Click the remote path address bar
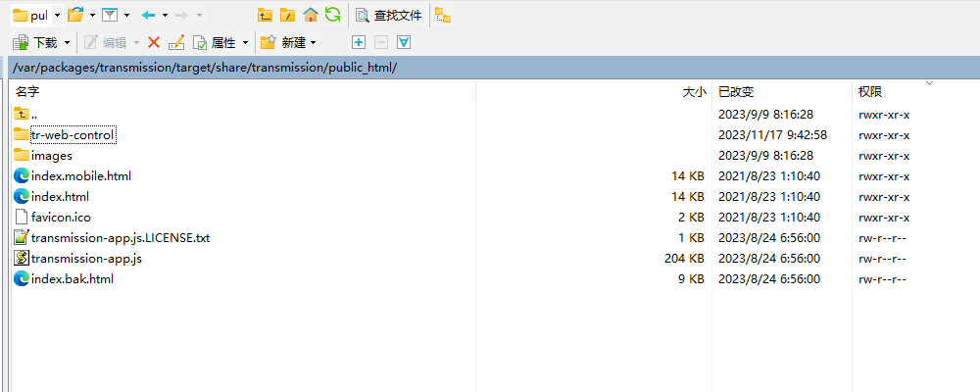Screen dimensions: 980x392 (494, 68)
